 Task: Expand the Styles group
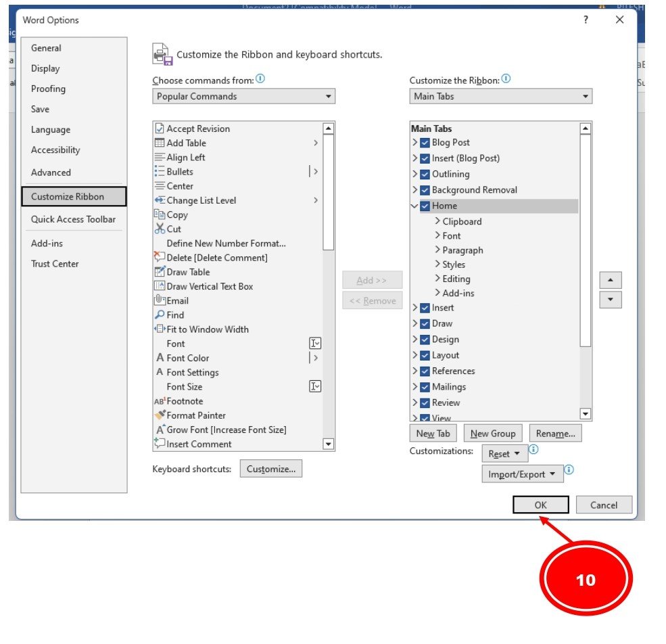coord(437,264)
